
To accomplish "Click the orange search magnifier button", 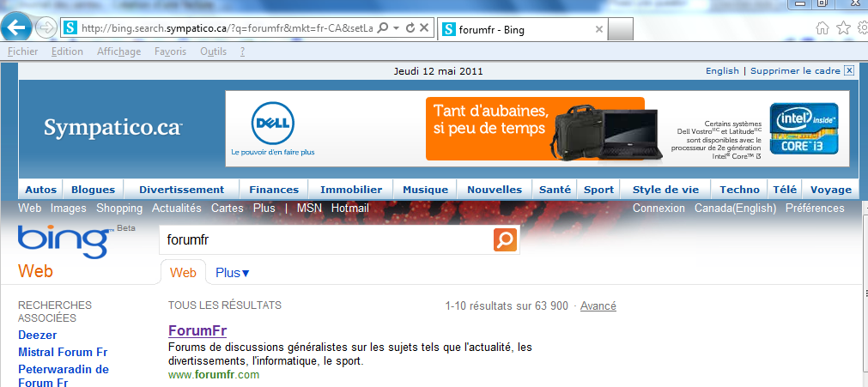I will 505,240.
